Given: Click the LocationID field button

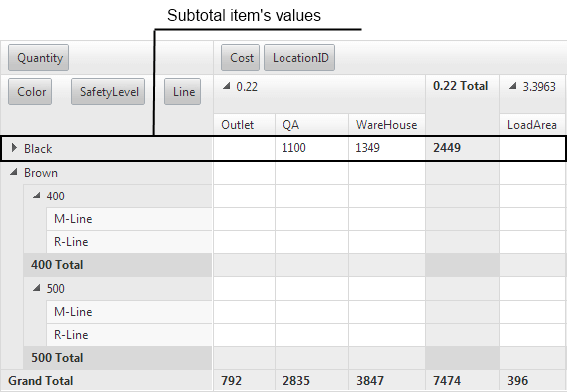Looking at the screenshot, I should tap(299, 58).
